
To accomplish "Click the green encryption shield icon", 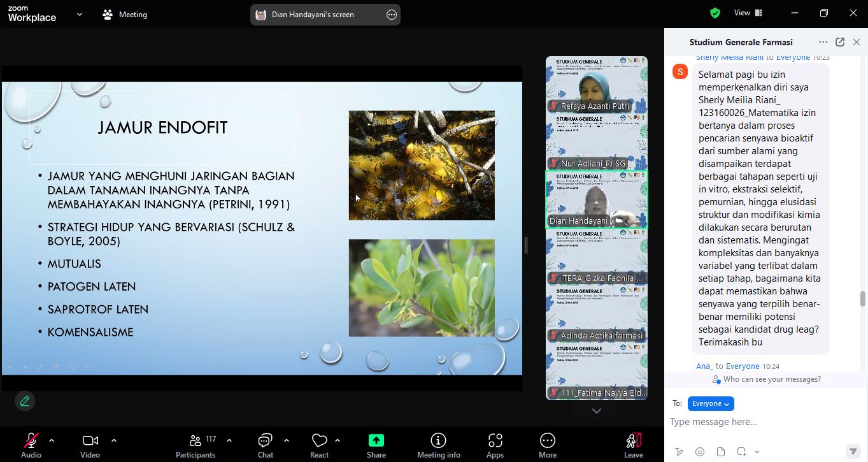I will tap(715, 13).
